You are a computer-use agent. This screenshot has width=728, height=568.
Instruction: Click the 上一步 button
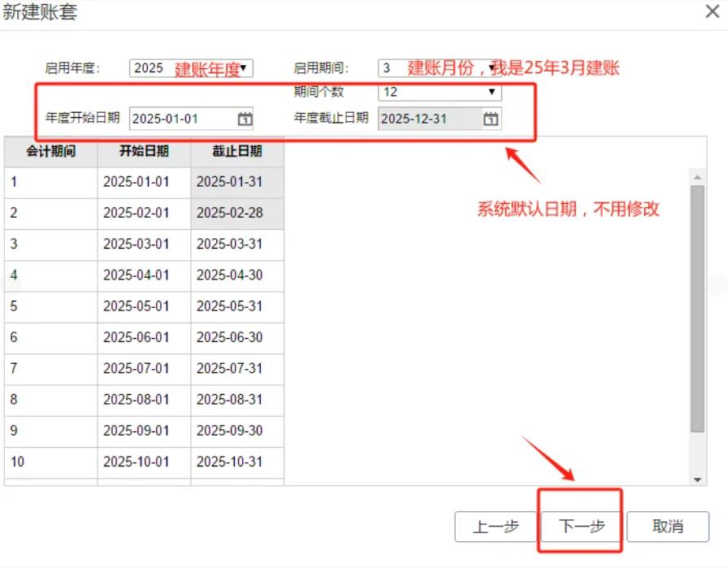pyautogui.click(x=496, y=527)
